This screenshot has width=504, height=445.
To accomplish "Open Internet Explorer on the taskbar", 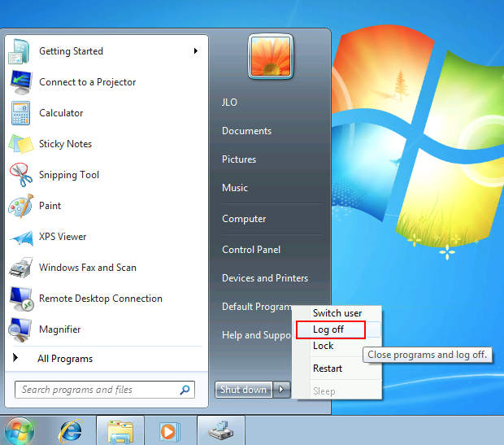I will pyautogui.click(x=70, y=430).
